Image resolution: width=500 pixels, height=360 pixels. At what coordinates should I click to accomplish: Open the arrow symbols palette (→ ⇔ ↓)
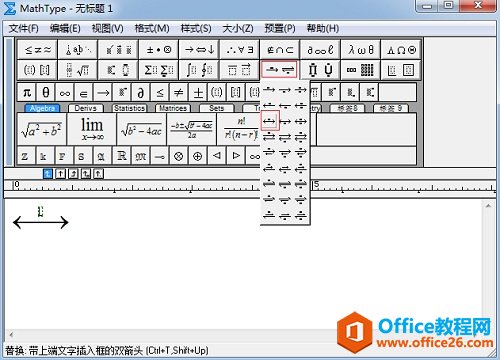click(x=199, y=50)
